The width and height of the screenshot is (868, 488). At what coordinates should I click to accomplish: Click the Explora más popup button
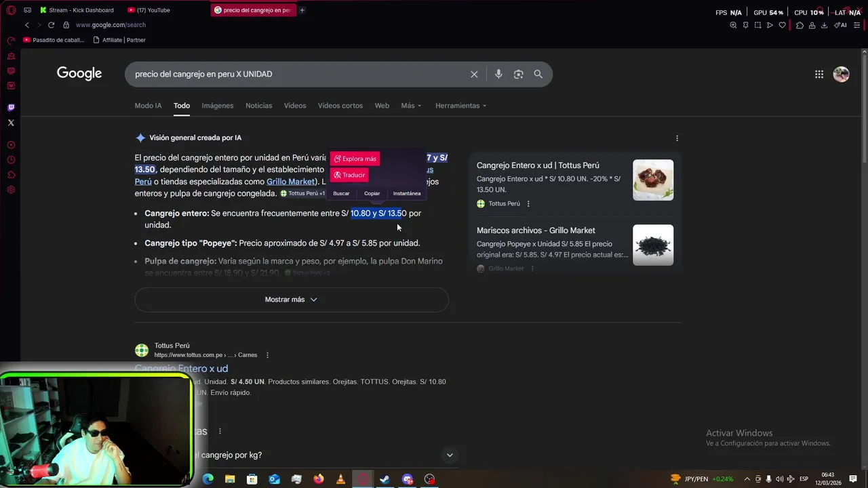pyautogui.click(x=355, y=159)
